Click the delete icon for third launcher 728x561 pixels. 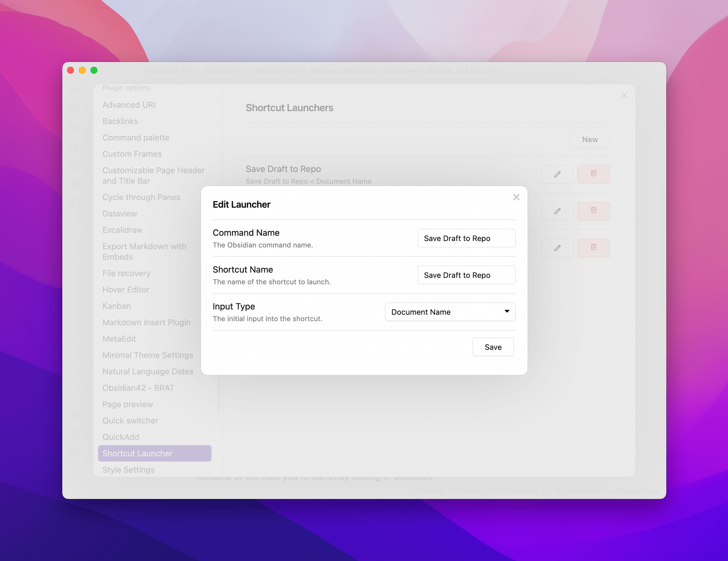click(594, 247)
